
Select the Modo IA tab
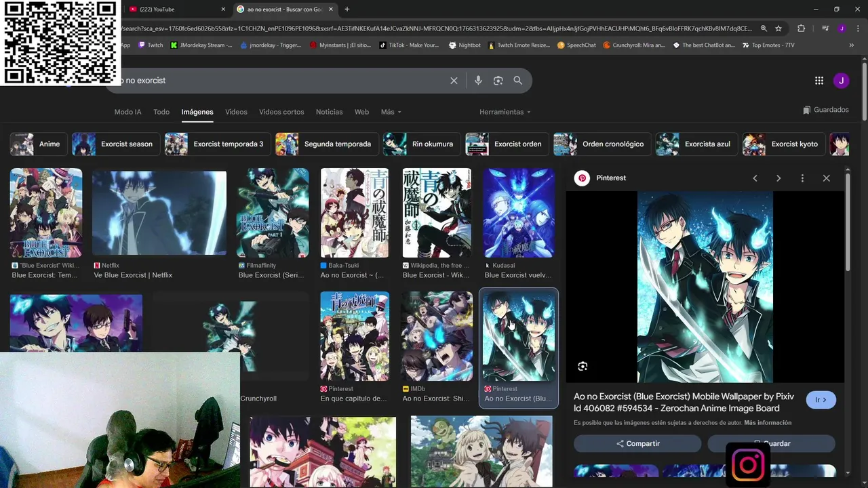[x=128, y=112]
